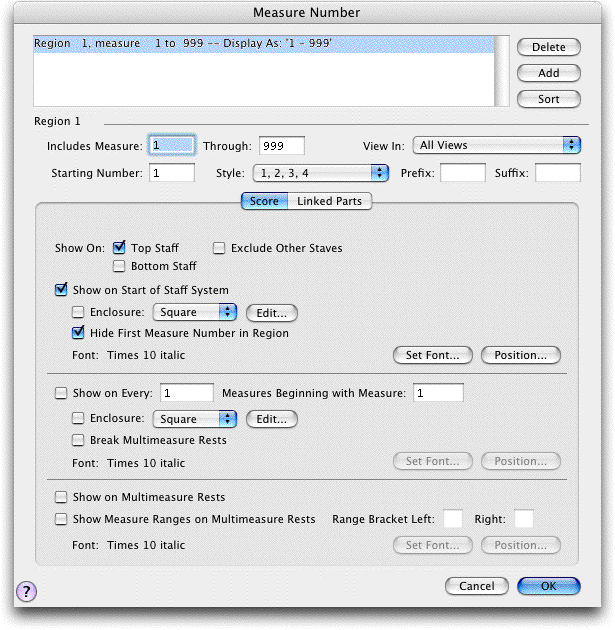Confirm with the OK button
This screenshot has height=630, width=615.
point(549,586)
